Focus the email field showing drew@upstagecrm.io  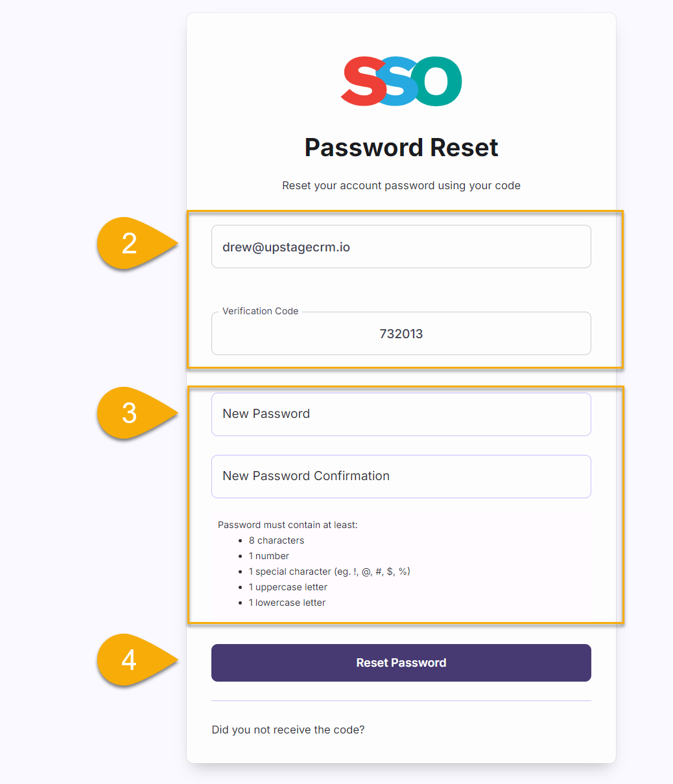(401, 246)
